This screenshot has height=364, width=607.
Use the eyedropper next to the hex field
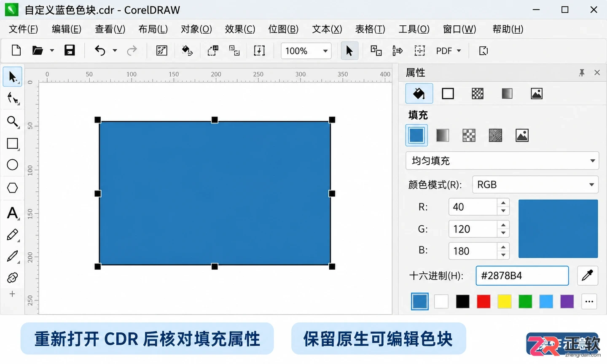click(x=587, y=276)
